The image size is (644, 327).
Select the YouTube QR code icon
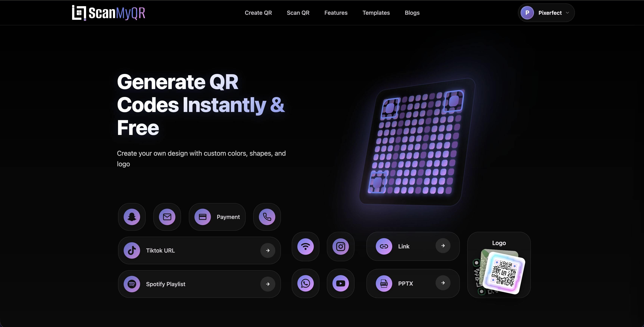point(340,283)
